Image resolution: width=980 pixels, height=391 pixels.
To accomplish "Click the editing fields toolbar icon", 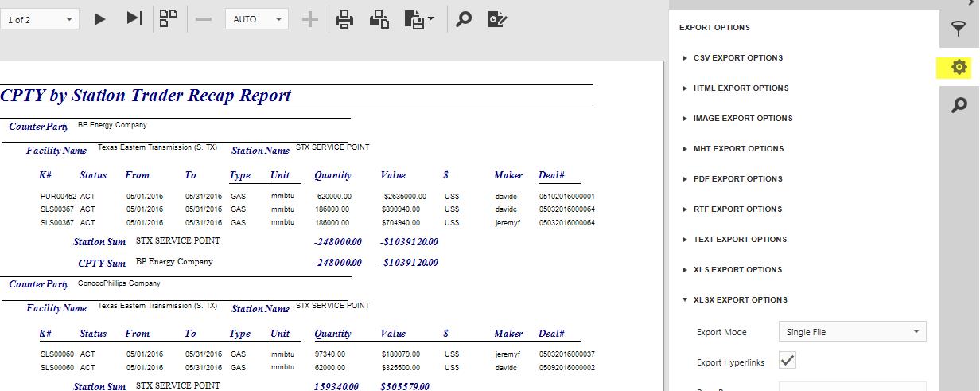I will (497, 19).
